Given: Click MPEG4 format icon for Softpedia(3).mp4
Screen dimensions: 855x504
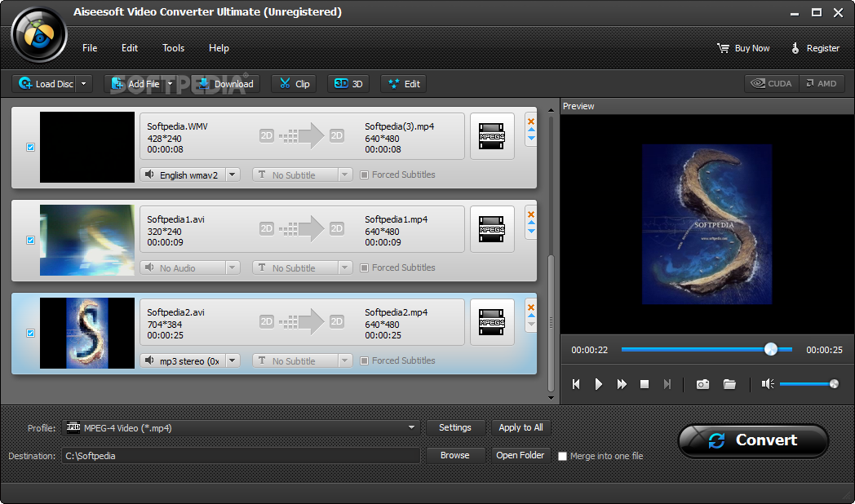Looking at the screenshot, I should click(x=492, y=136).
